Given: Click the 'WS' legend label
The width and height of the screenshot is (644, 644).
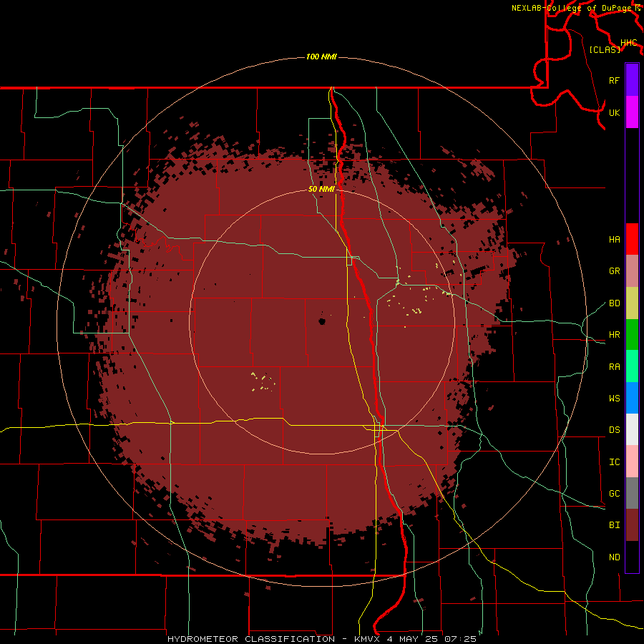Looking at the screenshot, I should [615, 399].
